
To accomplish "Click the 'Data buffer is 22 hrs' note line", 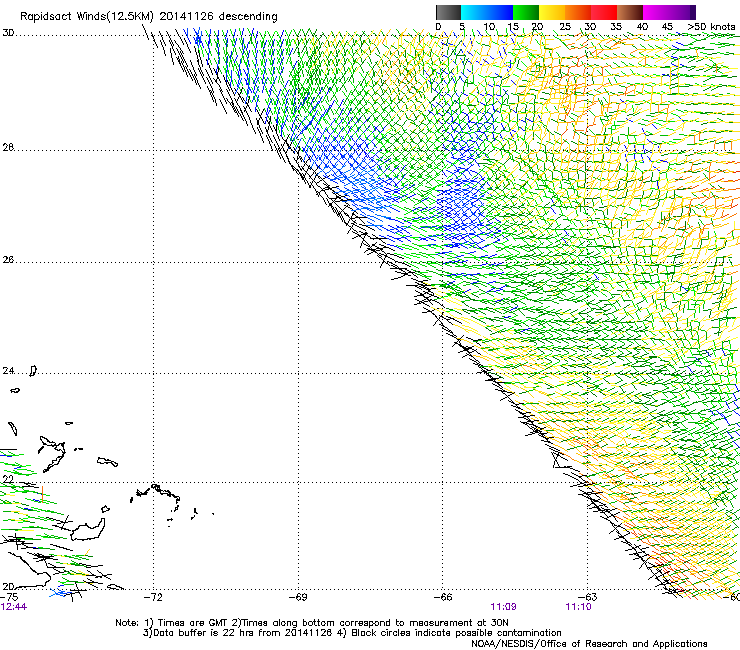I will coord(352,633).
